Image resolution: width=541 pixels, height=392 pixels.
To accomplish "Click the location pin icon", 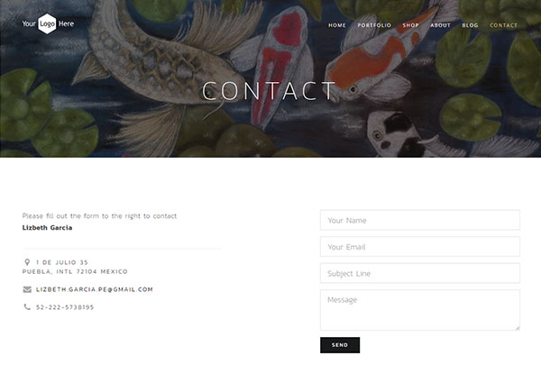I will click(x=27, y=262).
